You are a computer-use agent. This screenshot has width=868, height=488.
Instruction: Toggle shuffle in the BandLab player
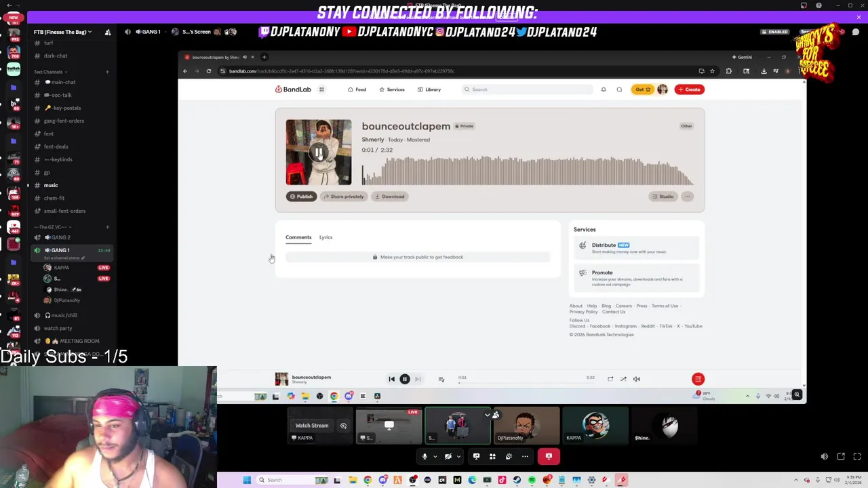pyautogui.click(x=623, y=379)
